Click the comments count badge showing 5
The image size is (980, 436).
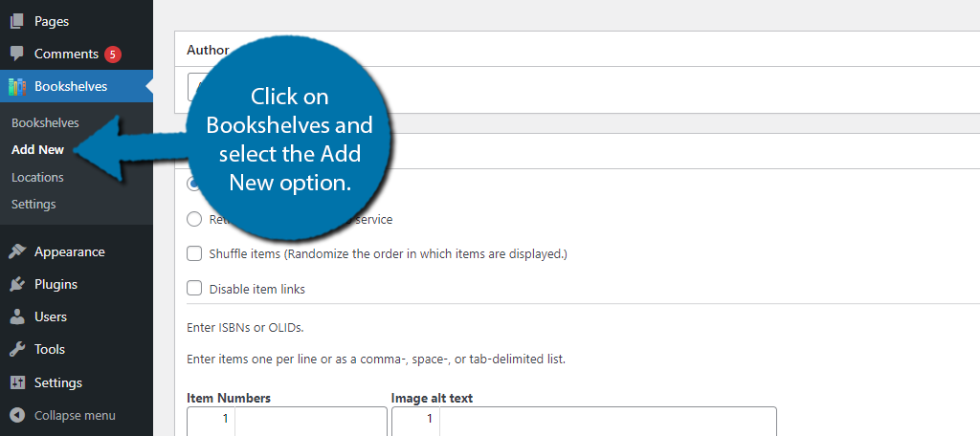(113, 54)
